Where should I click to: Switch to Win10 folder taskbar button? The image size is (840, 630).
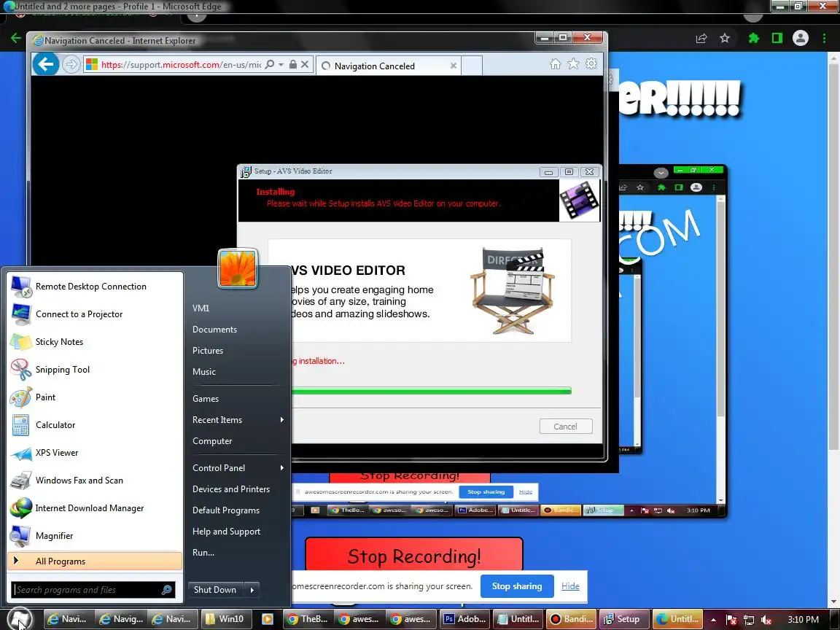pos(225,619)
